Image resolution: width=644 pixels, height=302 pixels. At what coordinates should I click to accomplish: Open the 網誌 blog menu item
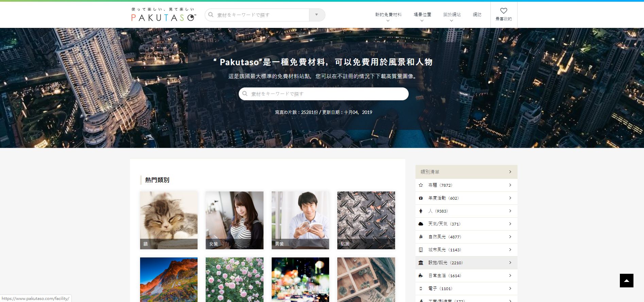click(477, 15)
